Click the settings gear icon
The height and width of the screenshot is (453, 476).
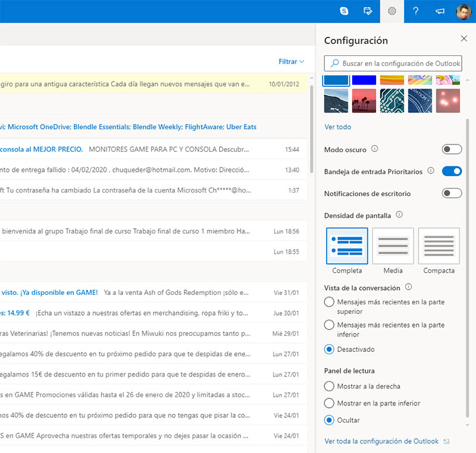click(392, 11)
